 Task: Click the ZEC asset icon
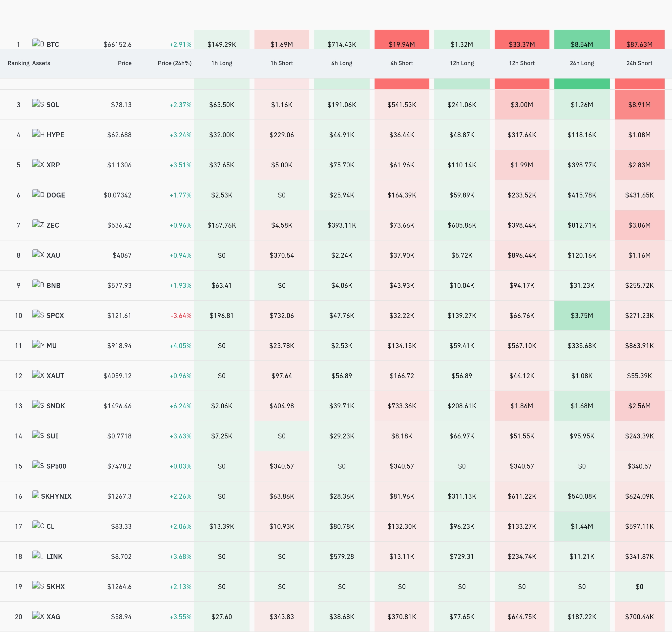click(38, 224)
